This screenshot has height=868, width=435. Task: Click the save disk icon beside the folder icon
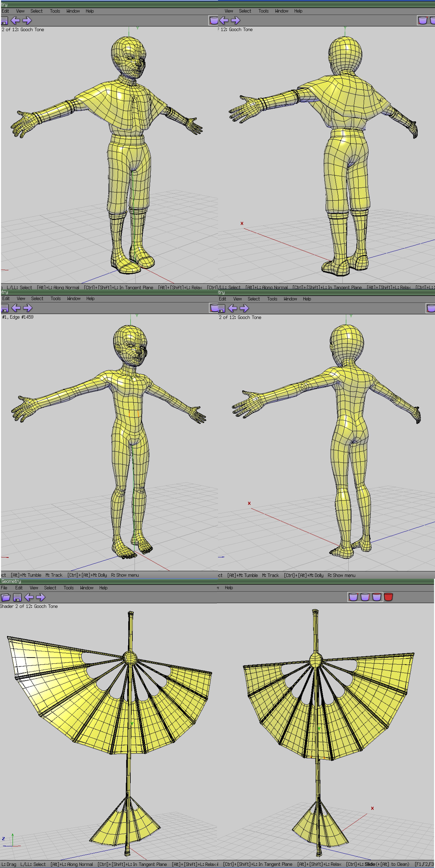pyautogui.click(x=17, y=597)
